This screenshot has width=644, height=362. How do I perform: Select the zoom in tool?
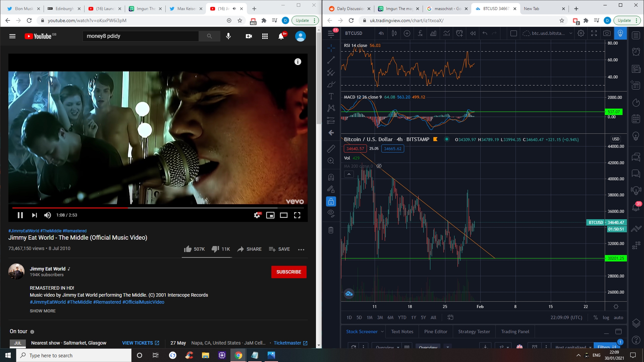pyautogui.click(x=331, y=161)
